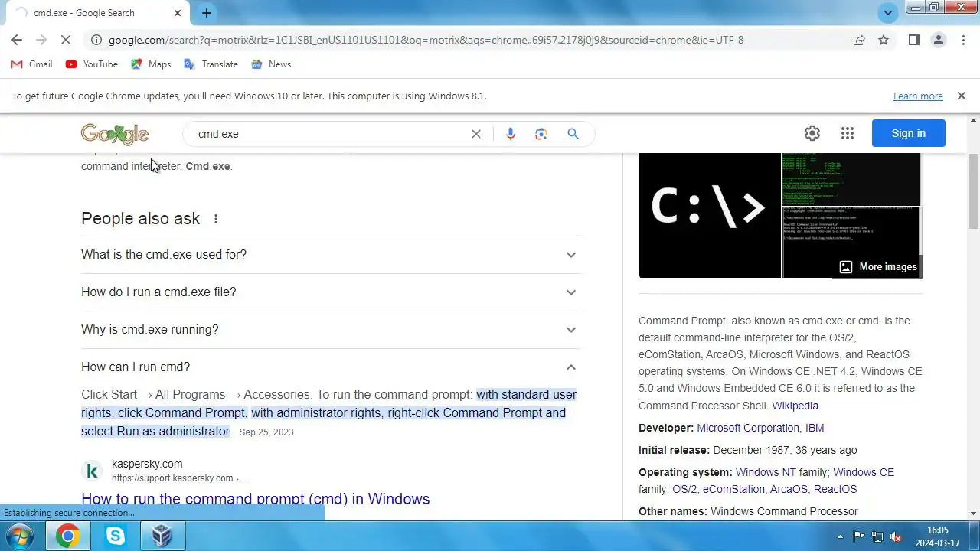Search by image with Google Lens
This screenshot has width=980, height=551.
tap(541, 134)
